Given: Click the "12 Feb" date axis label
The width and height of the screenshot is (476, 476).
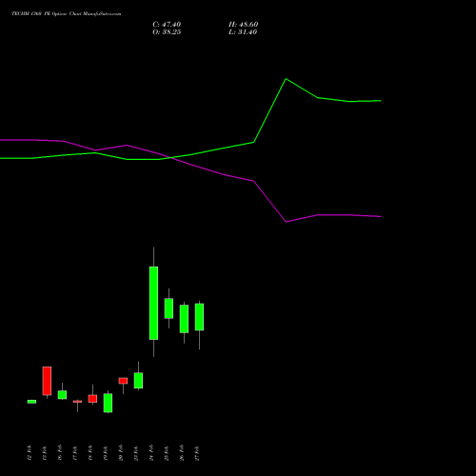Looking at the screenshot, I should (x=30, y=453).
